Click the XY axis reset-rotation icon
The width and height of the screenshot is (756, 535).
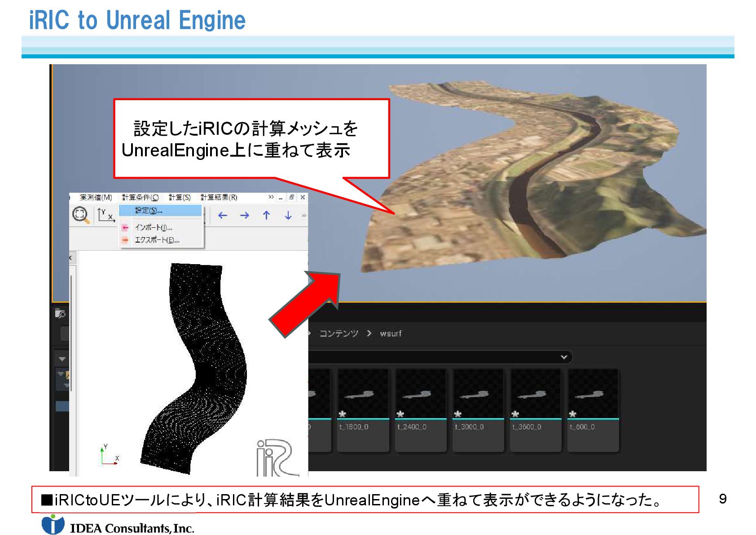tap(106, 215)
